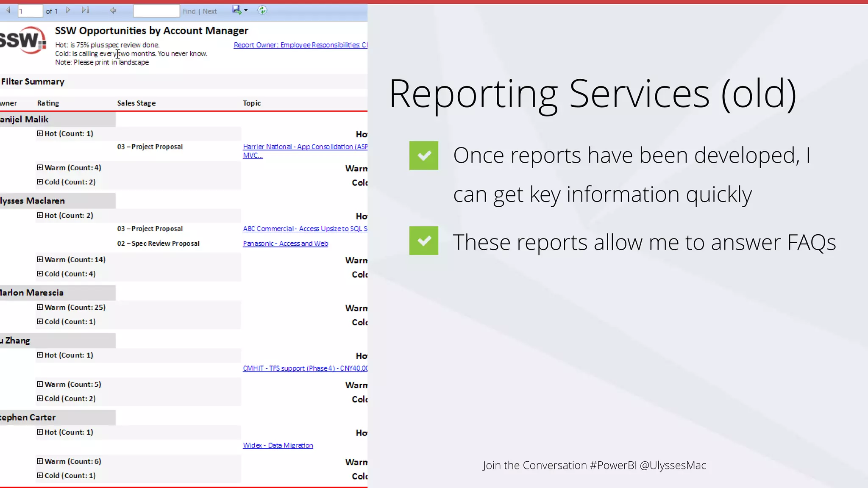Select the Danijel Malik owner row
Image resolution: width=868 pixels, height=488 pixels.
(58, 119)
